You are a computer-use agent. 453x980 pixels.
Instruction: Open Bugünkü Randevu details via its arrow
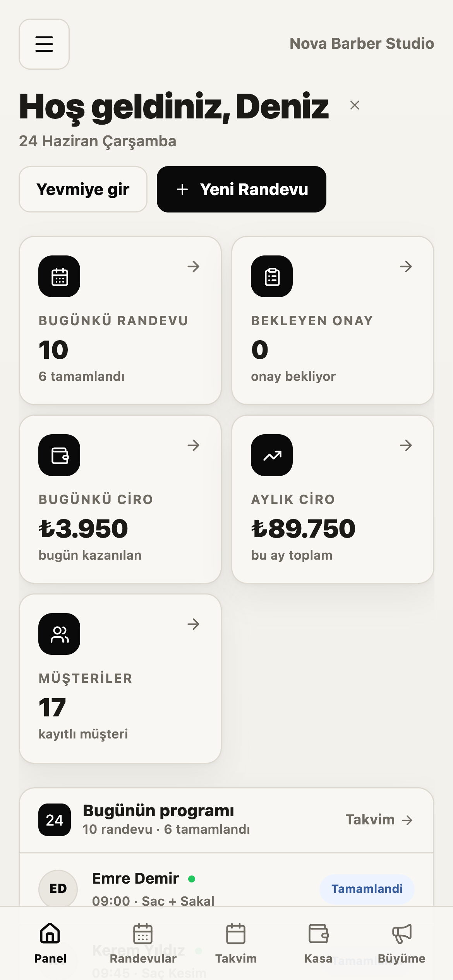tap(193, 266)
